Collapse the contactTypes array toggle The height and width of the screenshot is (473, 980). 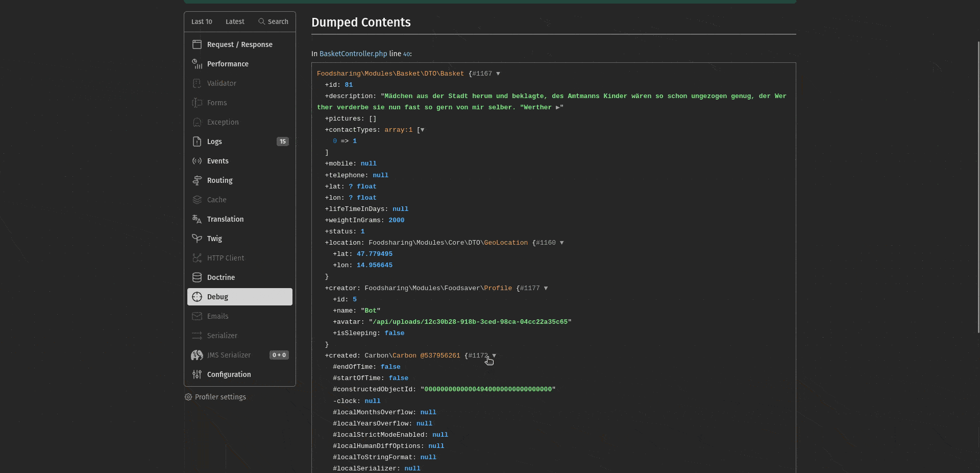pos(422,130)
